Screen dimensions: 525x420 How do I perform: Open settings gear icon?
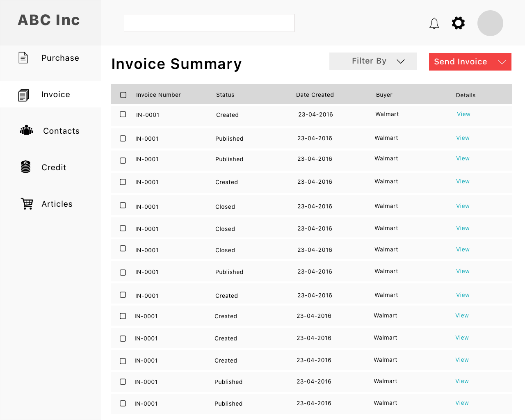click(458, 23)
